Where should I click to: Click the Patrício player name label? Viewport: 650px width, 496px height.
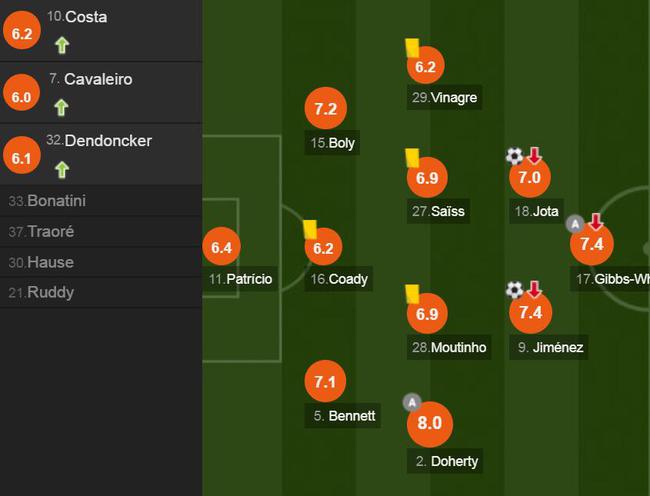click(x=241, y=279)
